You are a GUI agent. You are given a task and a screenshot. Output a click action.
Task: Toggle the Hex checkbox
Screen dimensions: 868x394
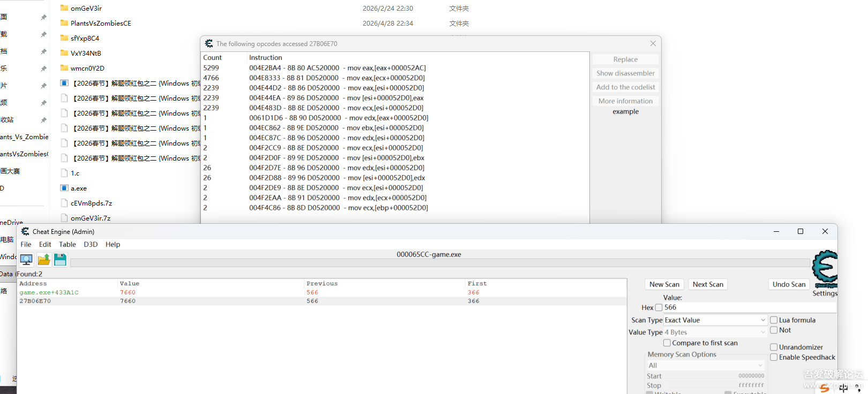pos(659,307)
